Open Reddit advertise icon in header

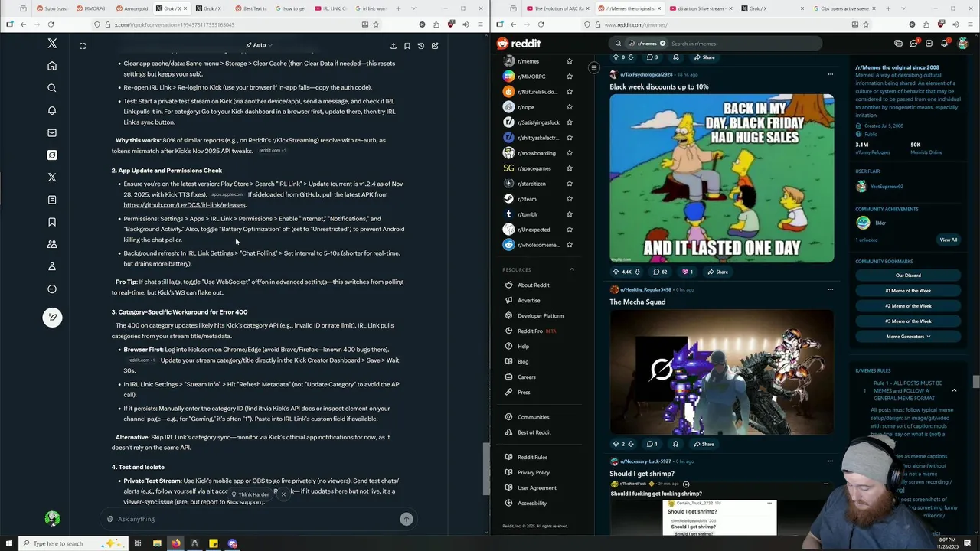click(x=898, y=44)
